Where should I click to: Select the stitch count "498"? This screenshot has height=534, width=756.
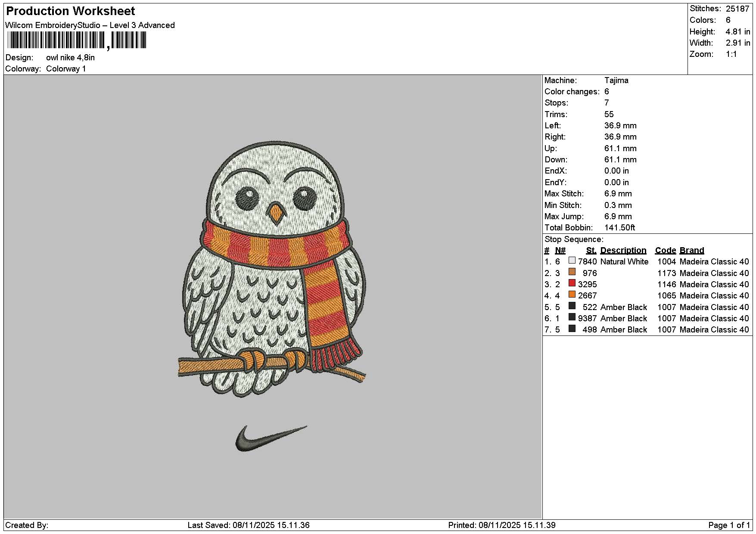590,330
